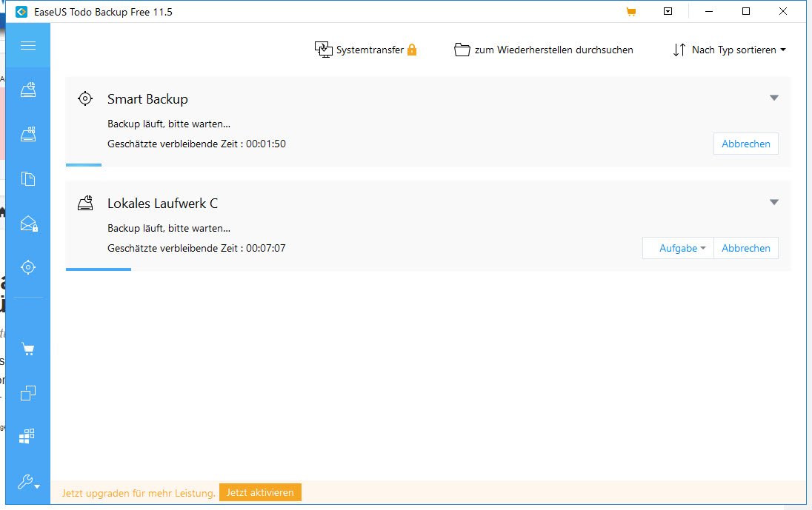The image size is (812, 510).
Task: Select Disk/Partition Backup sidebar icon
Action: pos(28,90)
